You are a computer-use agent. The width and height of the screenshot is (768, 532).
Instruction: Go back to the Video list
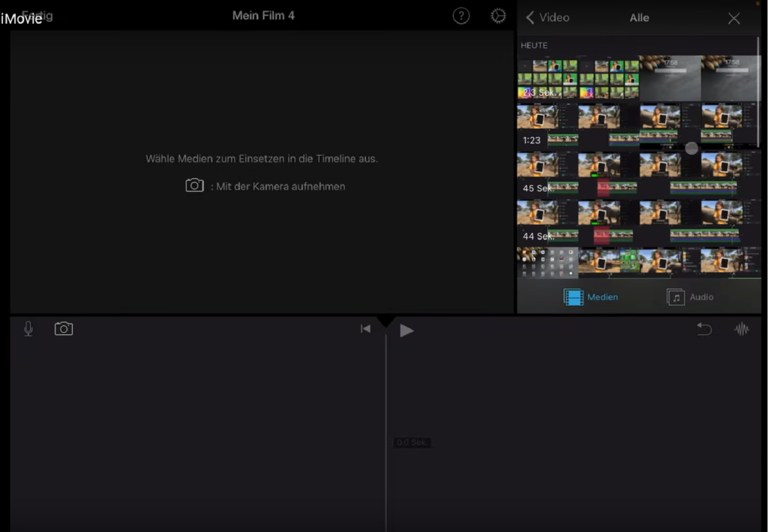coord(547,17)
